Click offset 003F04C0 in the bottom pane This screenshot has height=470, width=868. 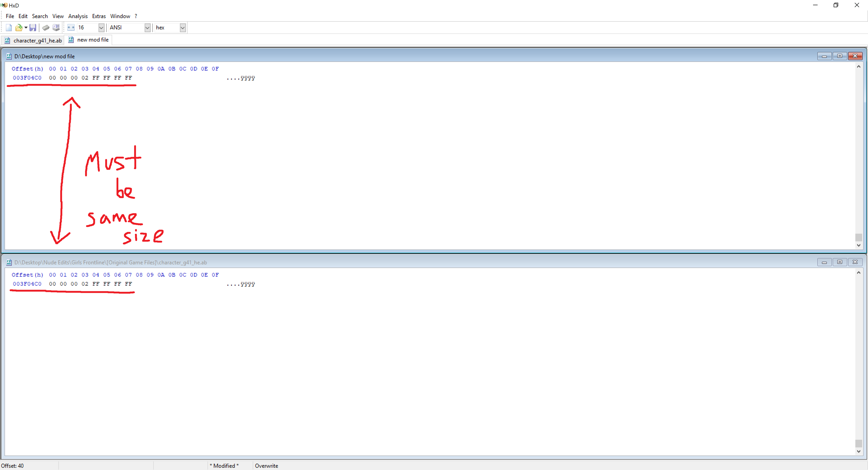point(27,284)
